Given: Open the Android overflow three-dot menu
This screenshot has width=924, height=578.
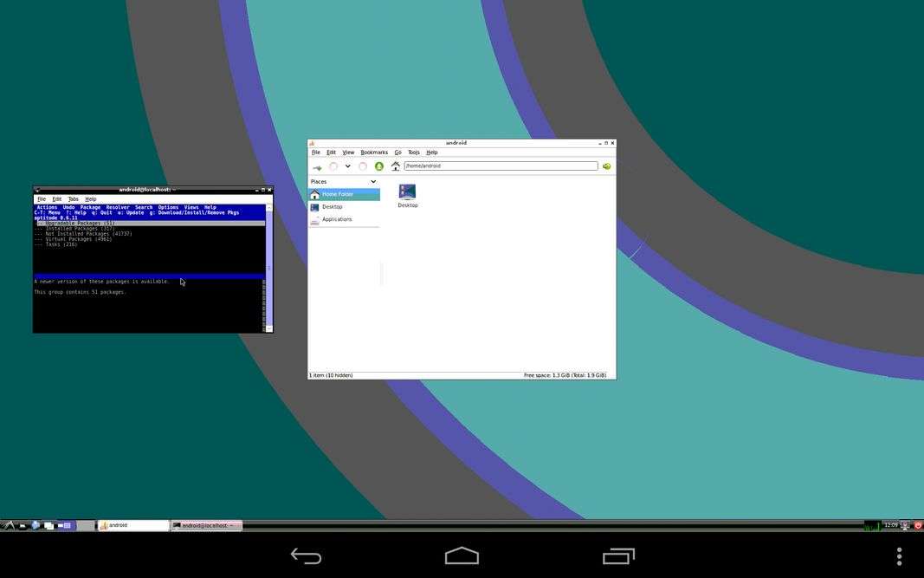Looking at the screenshot, I should click(x=899, y=555).
